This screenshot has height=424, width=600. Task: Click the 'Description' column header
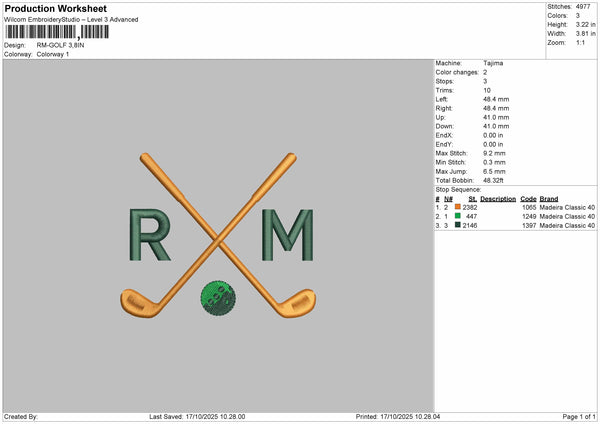coord(498,199)
